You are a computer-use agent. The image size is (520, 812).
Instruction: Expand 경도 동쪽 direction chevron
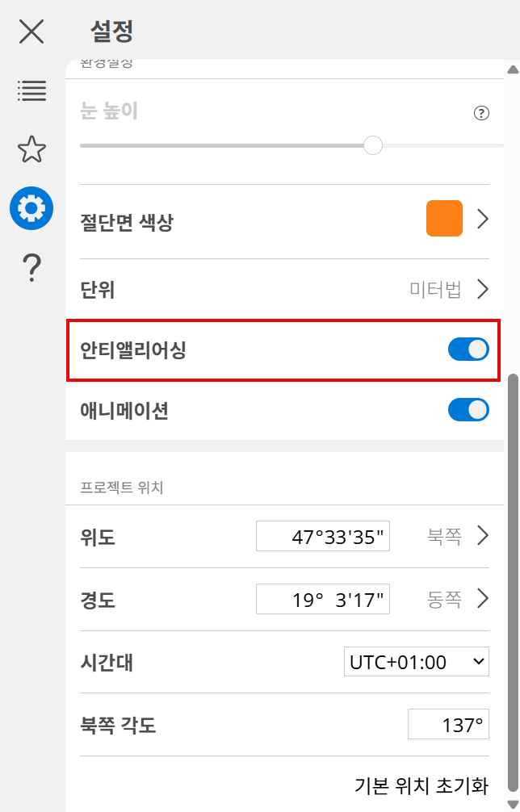(483, 598)
